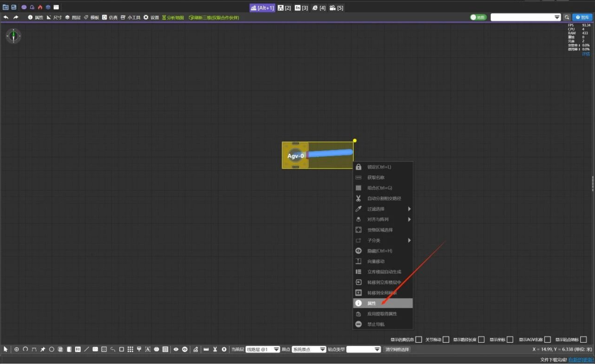
Task: Check the 关节拖动 checkbox
Action: point(446,339)
